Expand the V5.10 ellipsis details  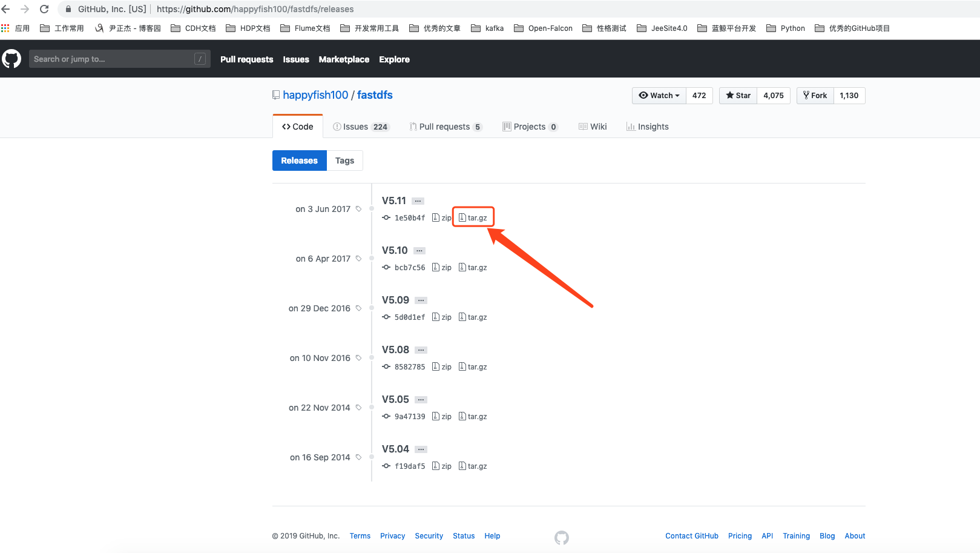419,251
